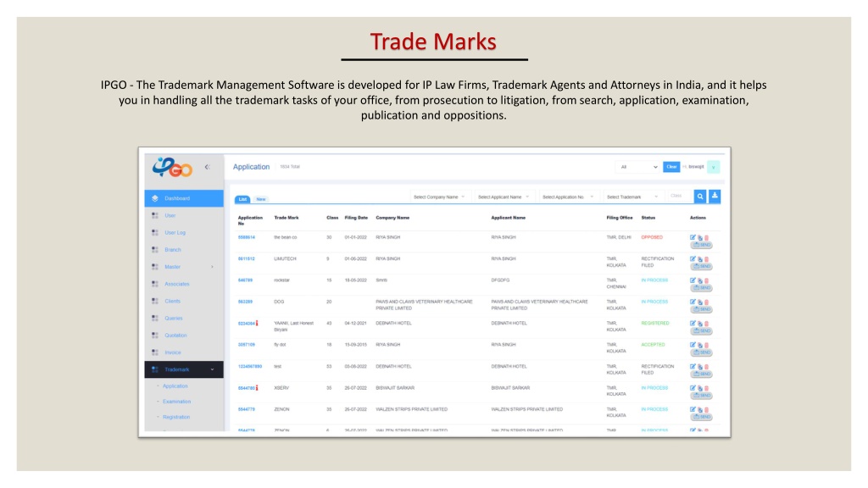Image resolution: width=868 pixels, height=488 pixels.
Task: Click the blue download button
Action: [x=715, y=196]
